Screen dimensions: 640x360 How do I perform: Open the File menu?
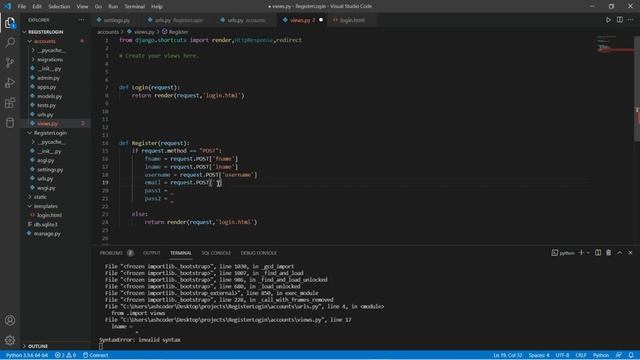(22, 7)
